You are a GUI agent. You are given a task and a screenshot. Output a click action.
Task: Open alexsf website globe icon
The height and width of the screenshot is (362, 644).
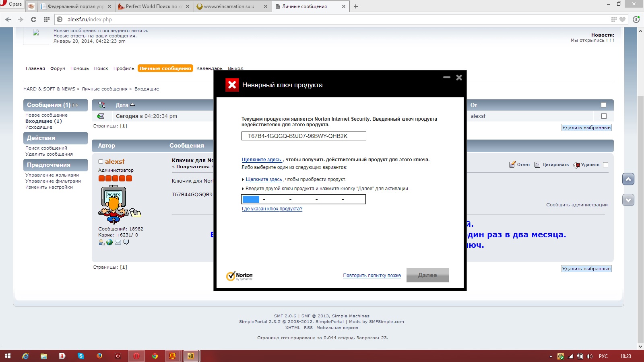[x=109, y=242]
